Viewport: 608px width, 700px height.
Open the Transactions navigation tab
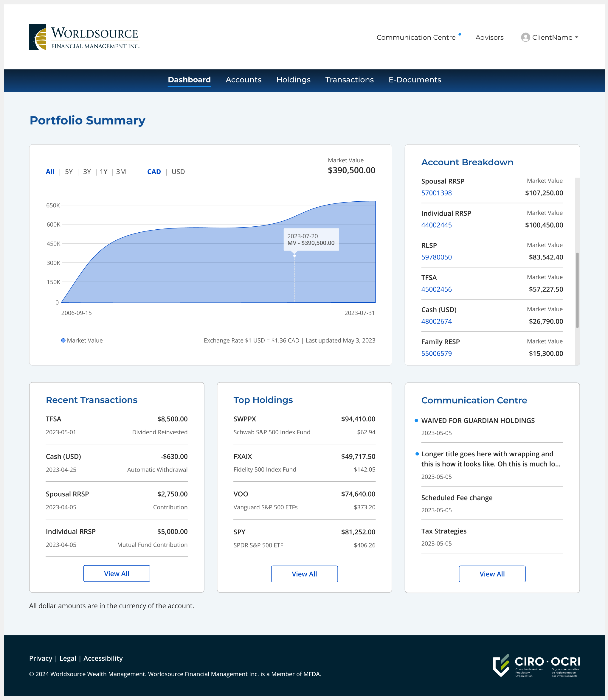(349, 80)
